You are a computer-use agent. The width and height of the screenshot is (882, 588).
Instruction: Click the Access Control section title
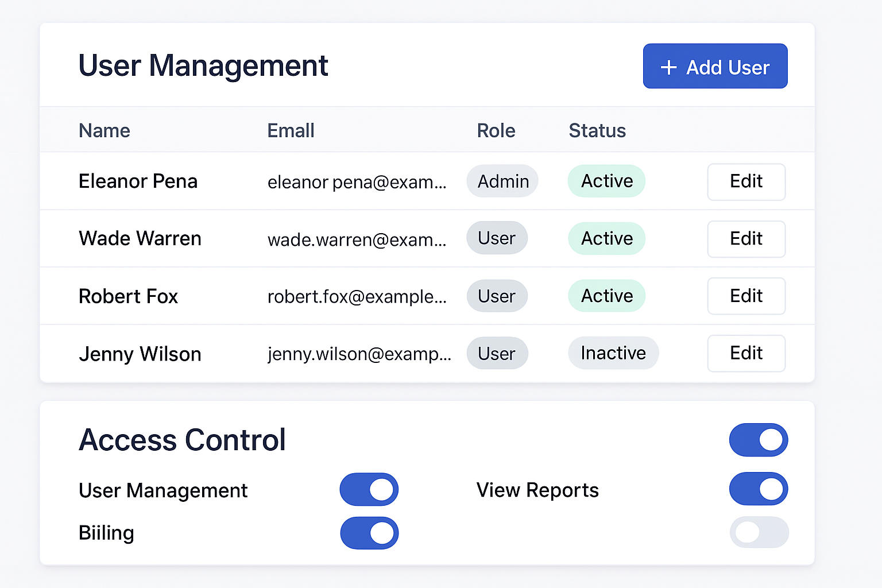[182, 440]
